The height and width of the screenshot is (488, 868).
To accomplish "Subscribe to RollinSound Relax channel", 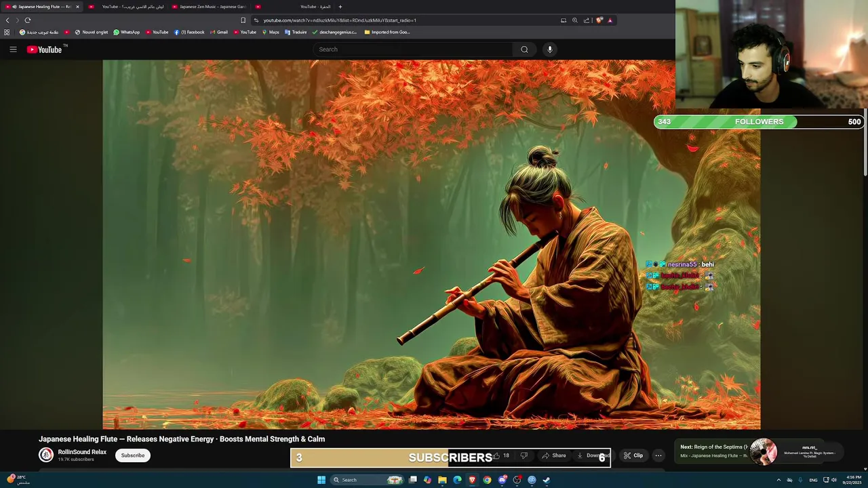I will (x=133, y=455).
